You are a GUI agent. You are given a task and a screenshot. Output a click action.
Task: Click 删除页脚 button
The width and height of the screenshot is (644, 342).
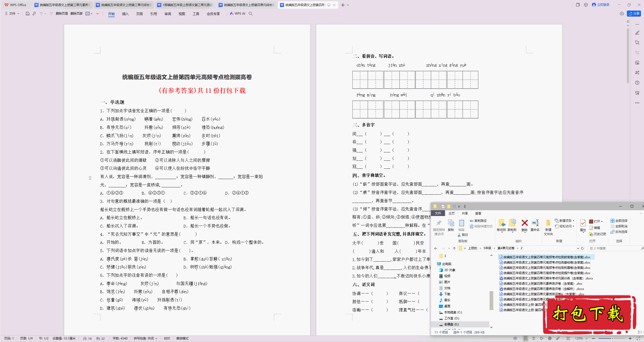[76, 14]
